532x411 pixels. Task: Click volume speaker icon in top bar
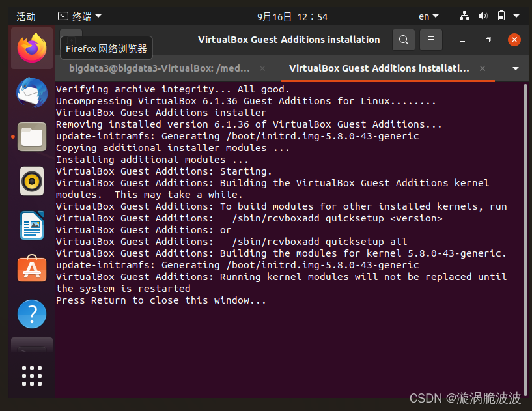click(x=483, y=16)
